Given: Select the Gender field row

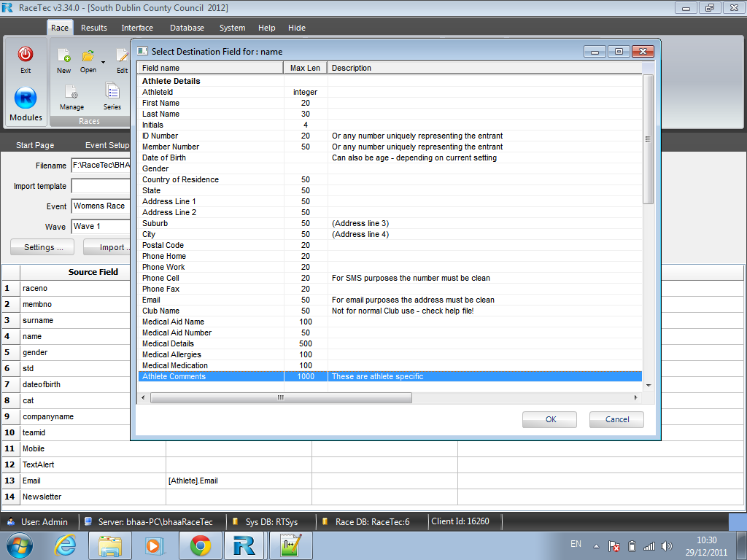Looking at the screenshot, I should point(390,168).
